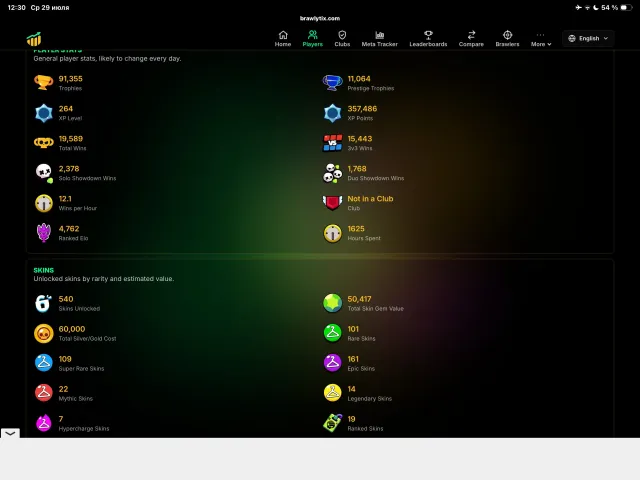The width and height of the screenshot is (640, 480).
Task: Click the 2,378 Solo Showdown wins value
Action: (69, 169)
